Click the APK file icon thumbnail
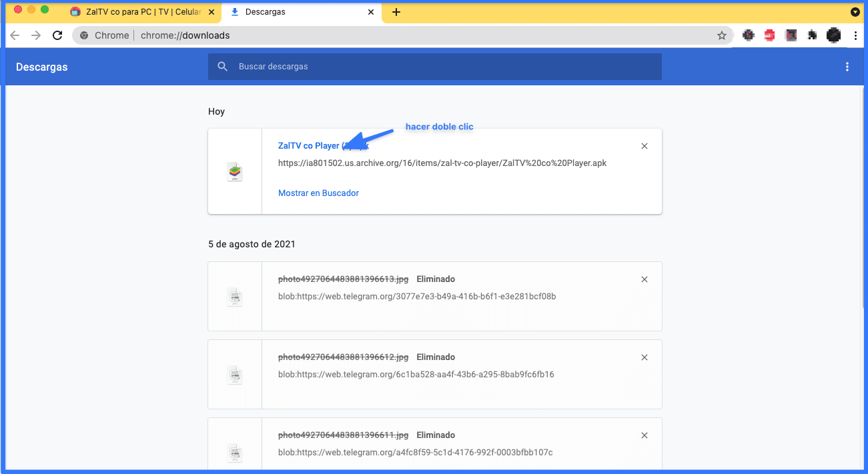 click(x=234, y=172)
